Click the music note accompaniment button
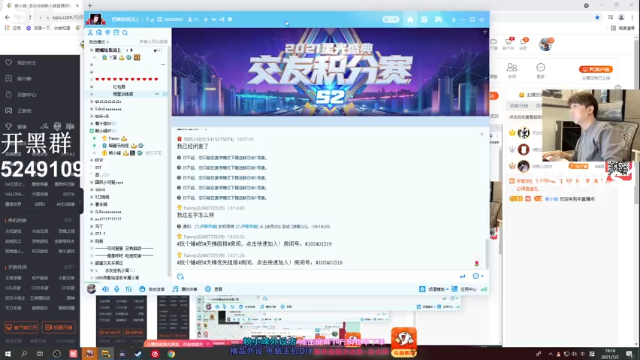640x360 pixels. coord(185,289)
